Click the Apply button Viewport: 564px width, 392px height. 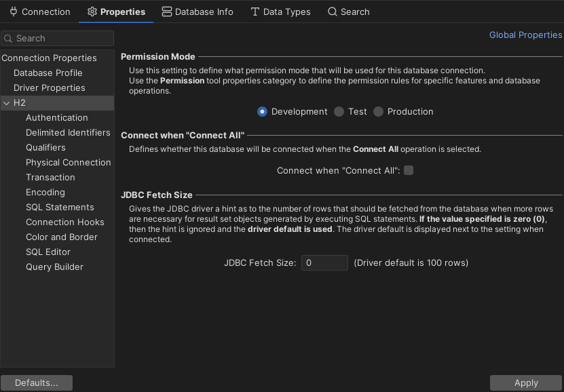526,383
